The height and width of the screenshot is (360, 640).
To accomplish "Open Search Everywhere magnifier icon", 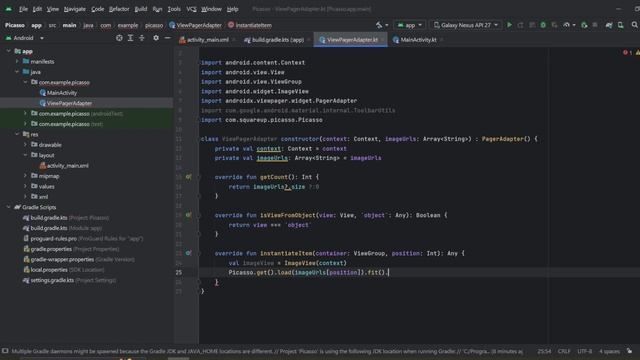I will click(634, 25).
